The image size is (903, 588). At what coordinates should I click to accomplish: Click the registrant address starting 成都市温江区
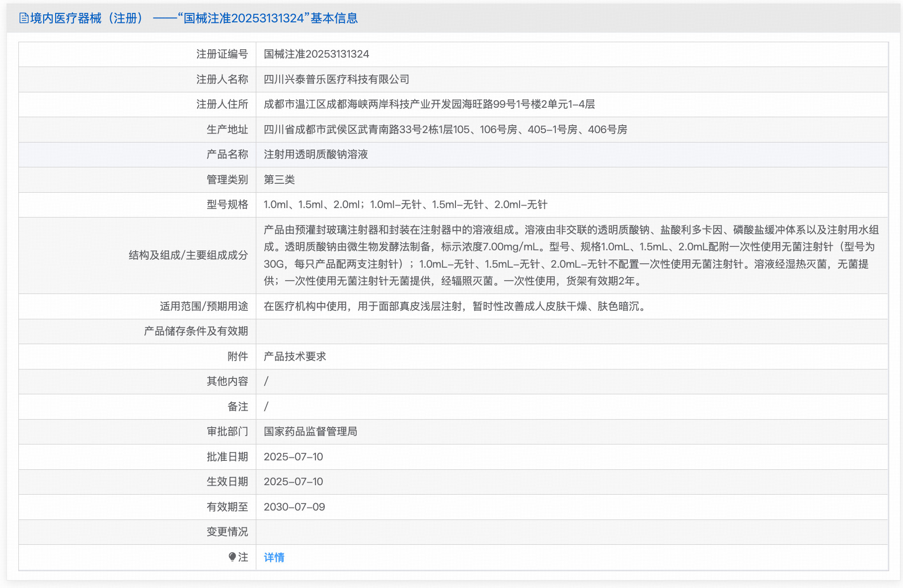[x=429, y=104]
